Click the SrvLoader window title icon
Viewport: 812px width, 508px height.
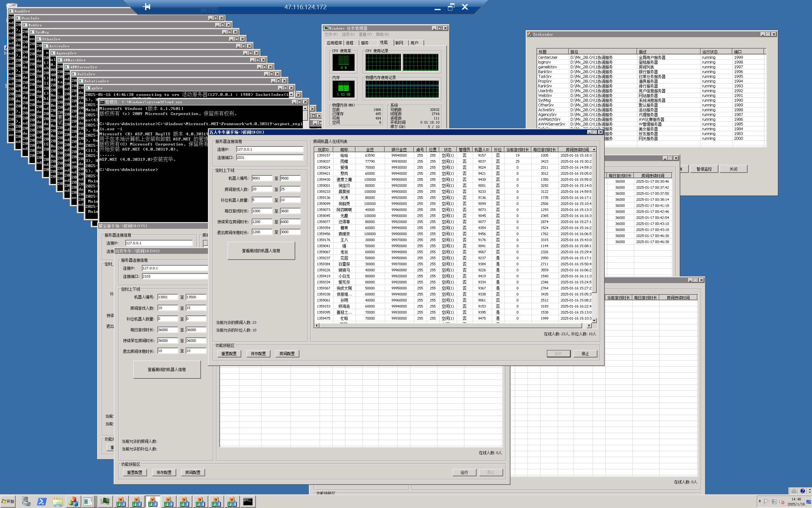(x=530, y=34)
